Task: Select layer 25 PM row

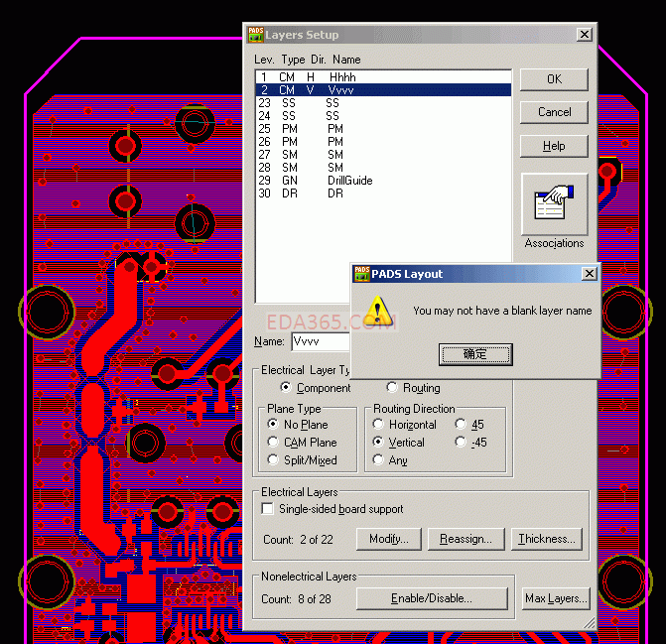Action: (383, 129)
